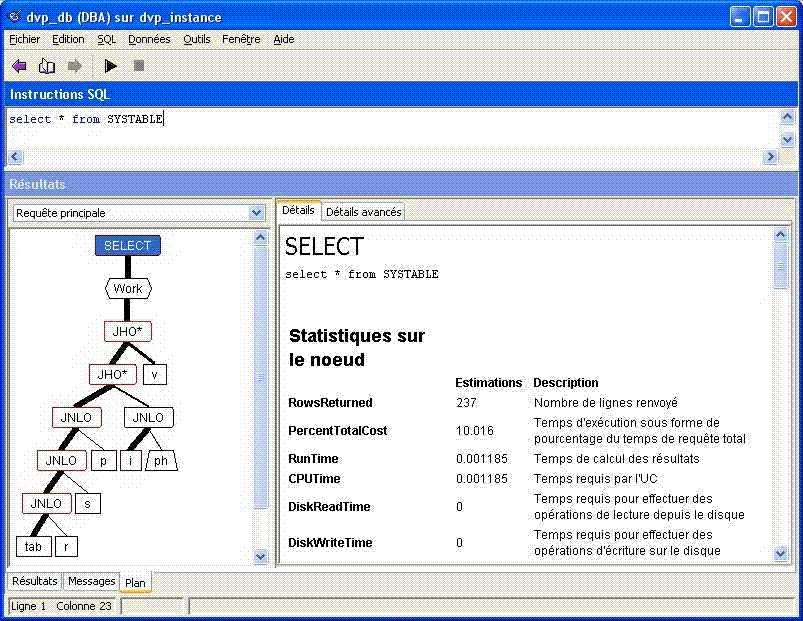Select the Work node in plan
The height and width of the screenshot is (621, 803).
click(x=128, y=288)
